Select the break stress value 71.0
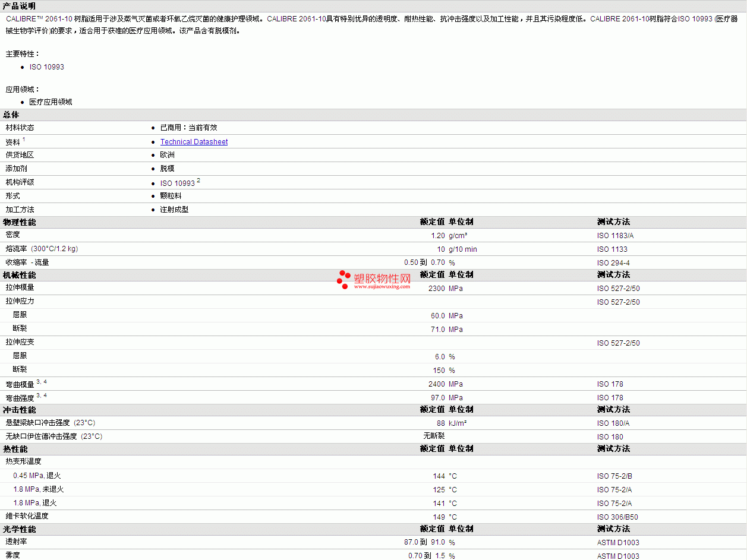 (x=438, y=330)
